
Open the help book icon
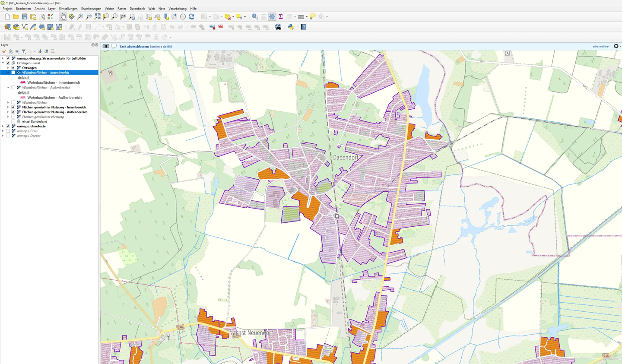coord(304,27)
